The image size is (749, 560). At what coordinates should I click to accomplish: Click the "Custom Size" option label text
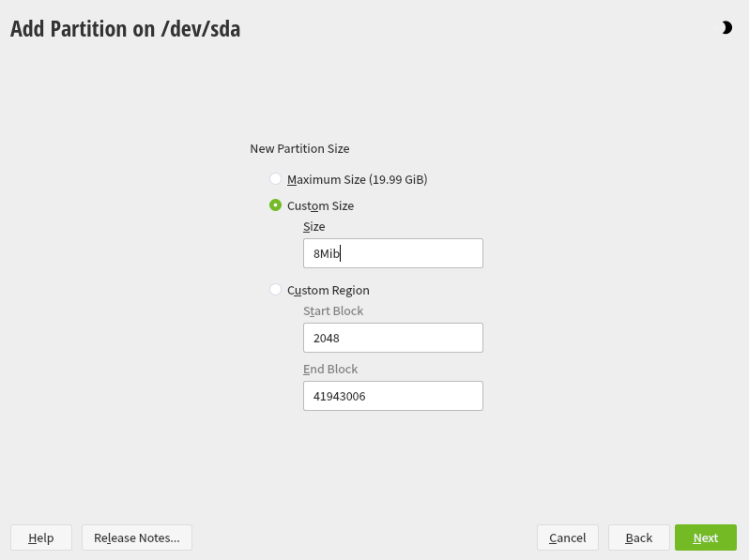[320, 205]
